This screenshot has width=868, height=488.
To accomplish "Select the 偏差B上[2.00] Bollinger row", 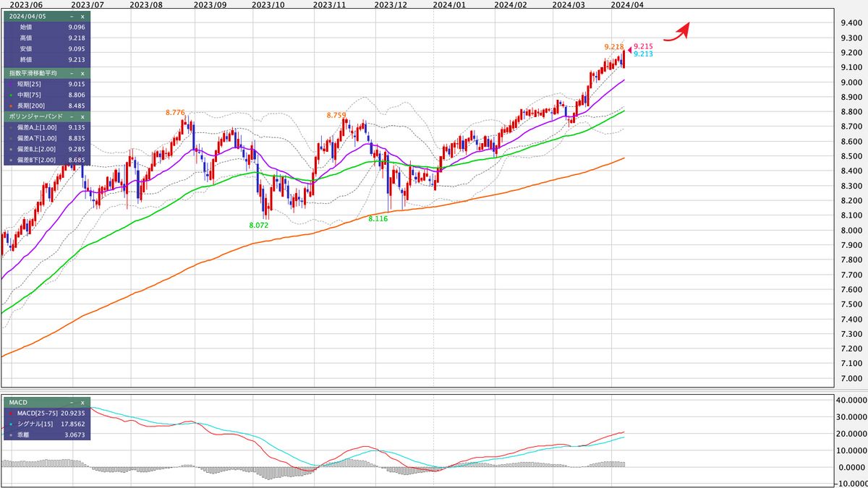I will tap(47, 149).
